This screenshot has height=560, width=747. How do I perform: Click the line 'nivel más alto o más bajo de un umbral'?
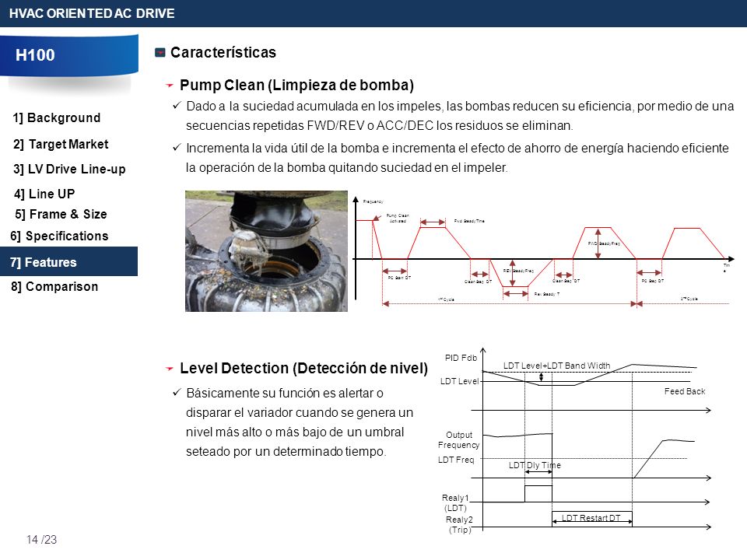pos(295,432)
